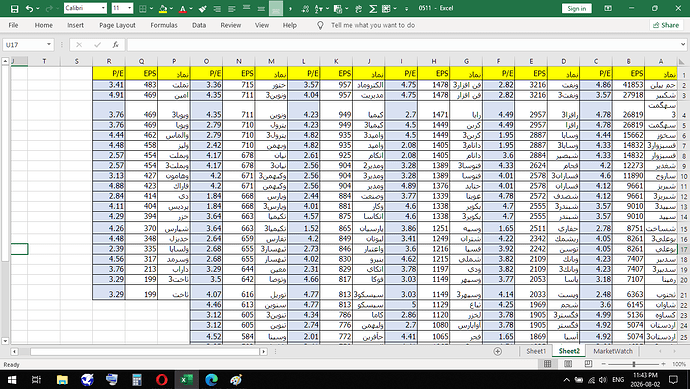The image size is (690, 389).
Task: Open File Explorer from the taskbar
Action: click(x=62, y=379)
